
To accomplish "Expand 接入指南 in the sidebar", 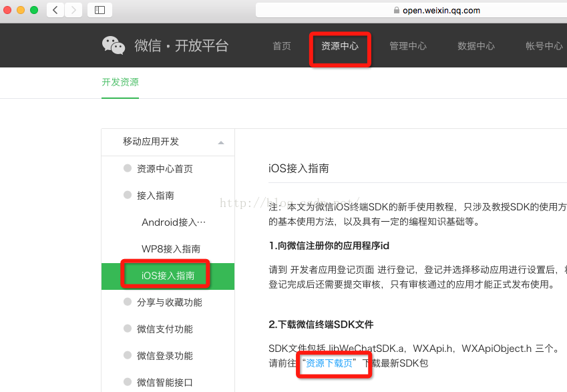I will (x=156, y=196).
